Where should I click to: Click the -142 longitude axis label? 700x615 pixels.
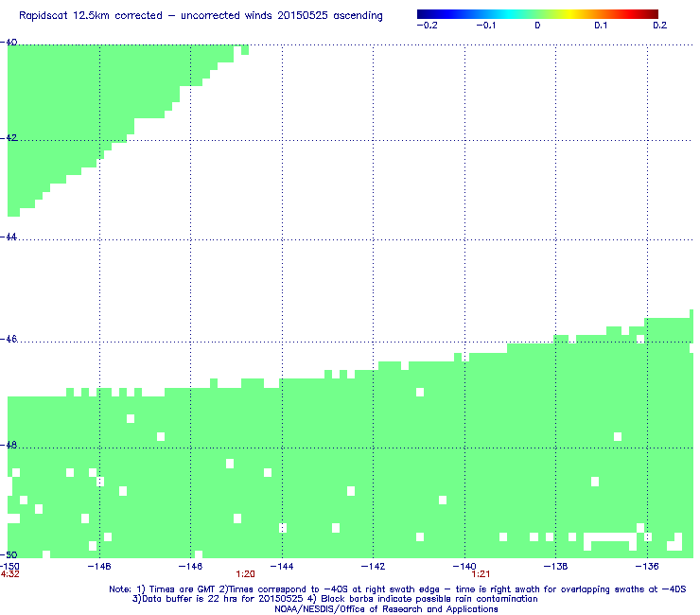pyautogui.click(x=374, y=567)
